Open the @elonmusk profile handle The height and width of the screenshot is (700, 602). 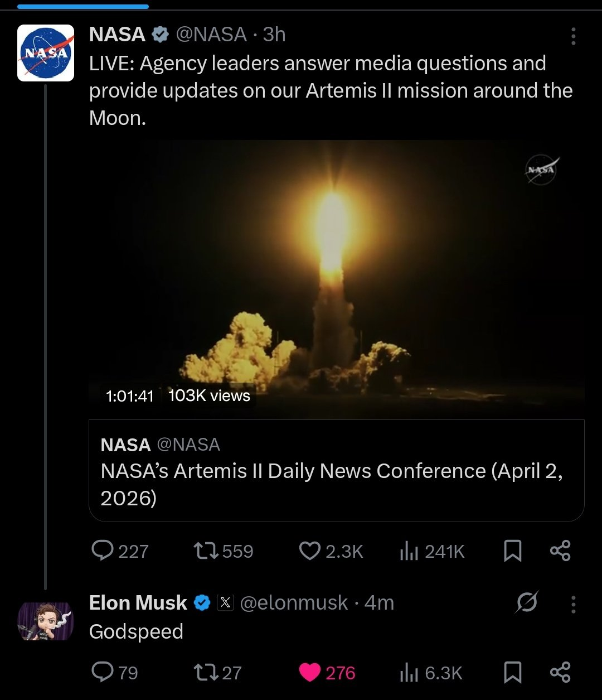pyautogui.click(x=294, y=603)
